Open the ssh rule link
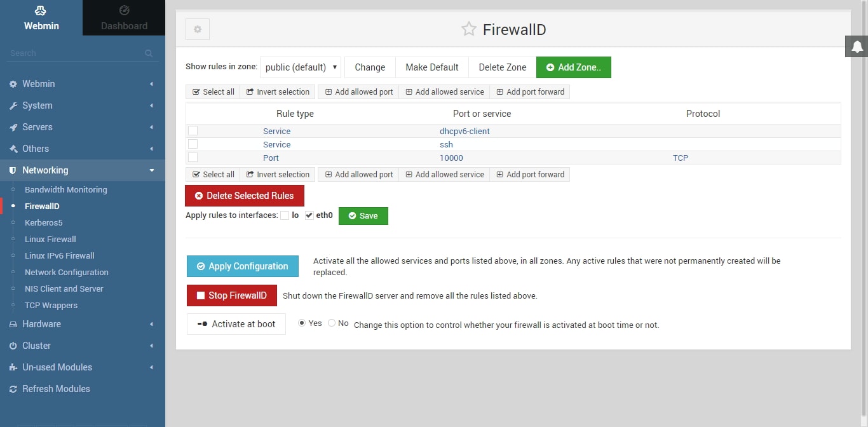Image resolution: width=868 pixels, height=427 pixels. 446,145
